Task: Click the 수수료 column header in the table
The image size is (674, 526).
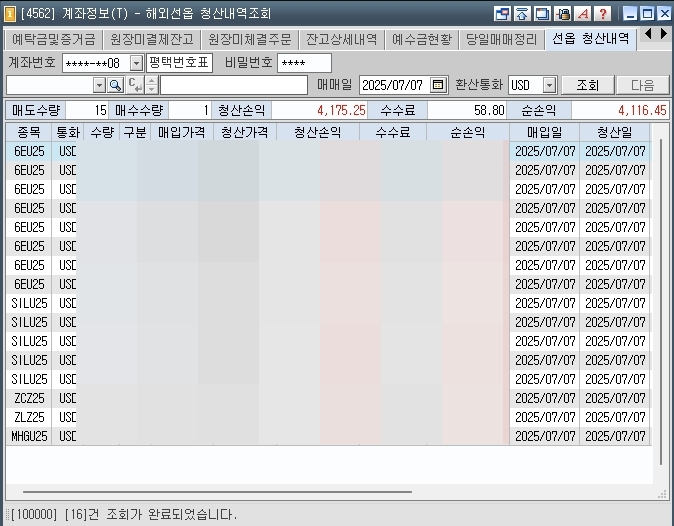Action: tap(393, 132)
